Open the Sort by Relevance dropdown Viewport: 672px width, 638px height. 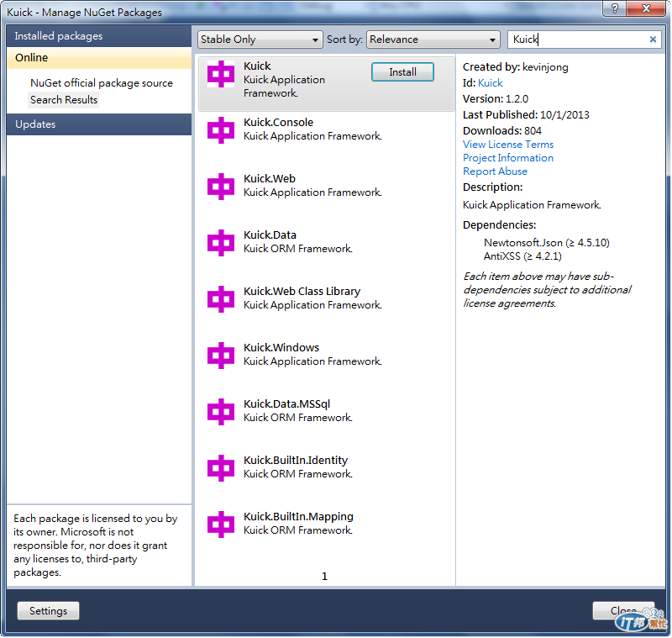(x=433, y=40)
